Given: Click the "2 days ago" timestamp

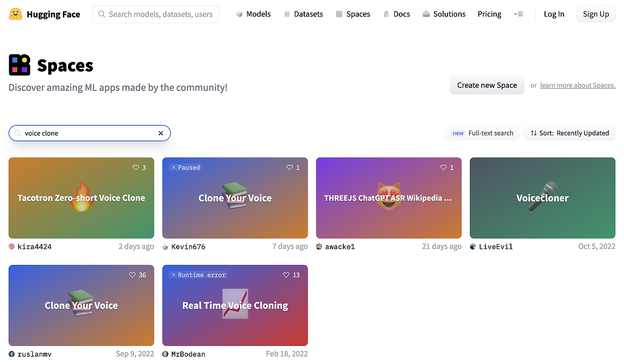Looking at the screenshot, I should (136, 247).
